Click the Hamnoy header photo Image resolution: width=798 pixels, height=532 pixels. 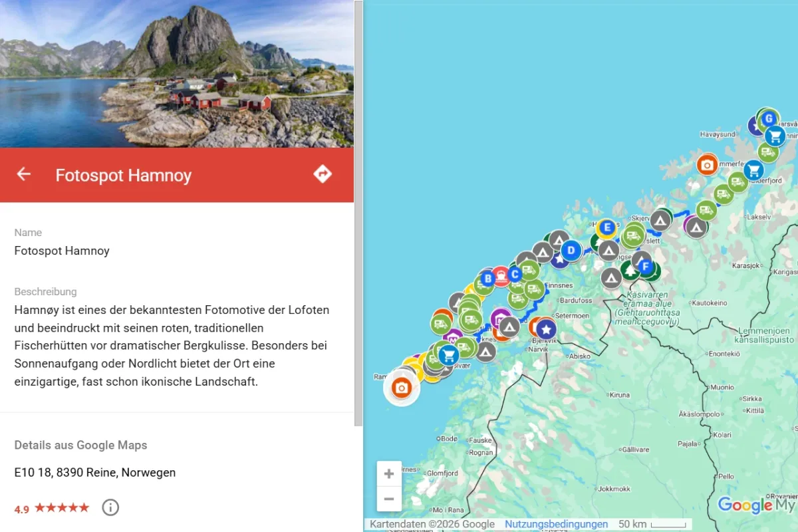coord(176,73)
